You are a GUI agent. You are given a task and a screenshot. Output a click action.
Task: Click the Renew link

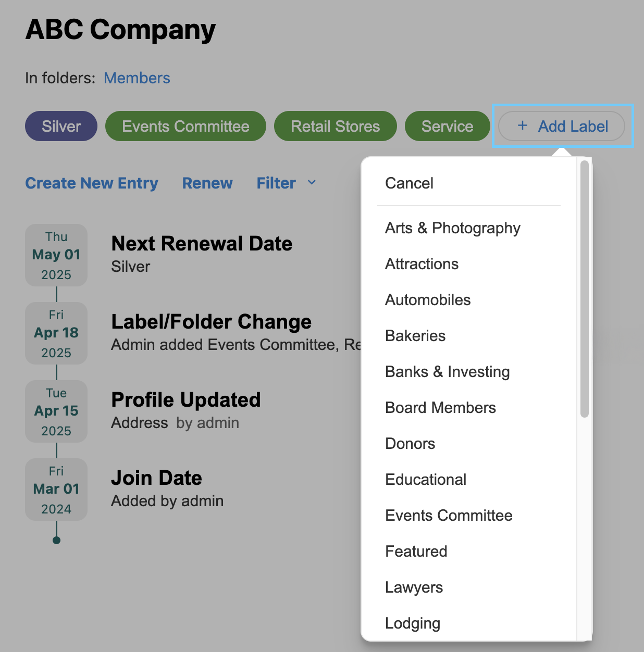[x=207, y=183]
